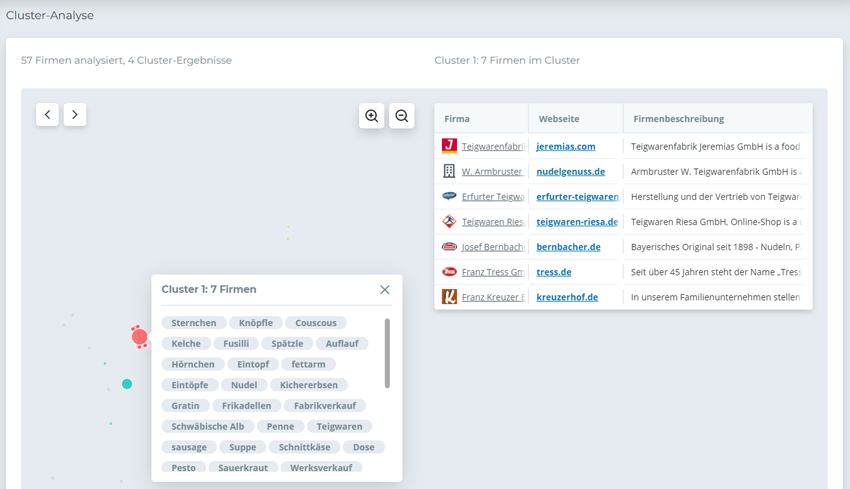Select the Suppe keyword tag

242,447
